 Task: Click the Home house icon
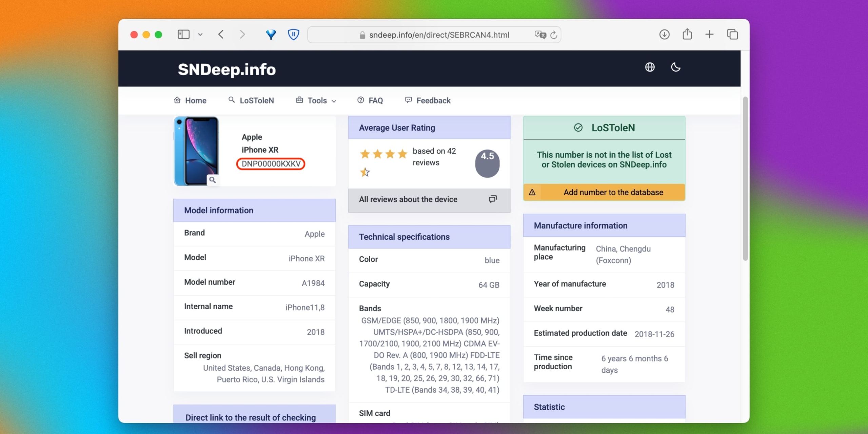pos(177,100)
